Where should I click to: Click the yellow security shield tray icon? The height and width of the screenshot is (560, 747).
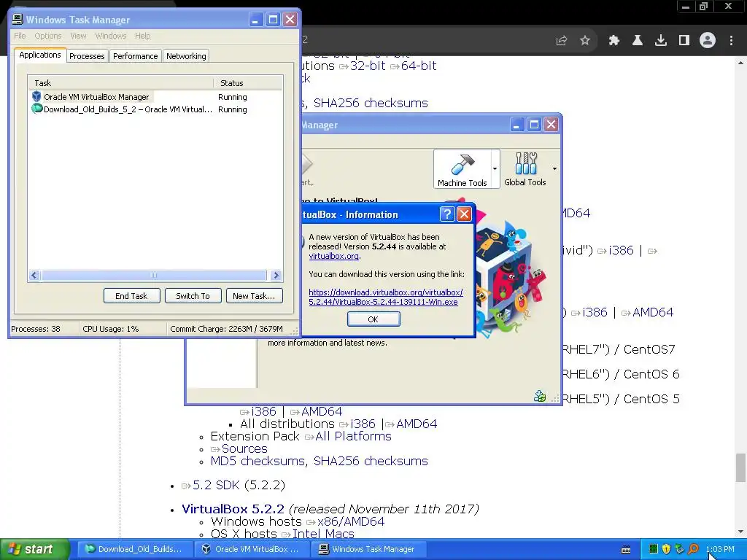[667, 549]
